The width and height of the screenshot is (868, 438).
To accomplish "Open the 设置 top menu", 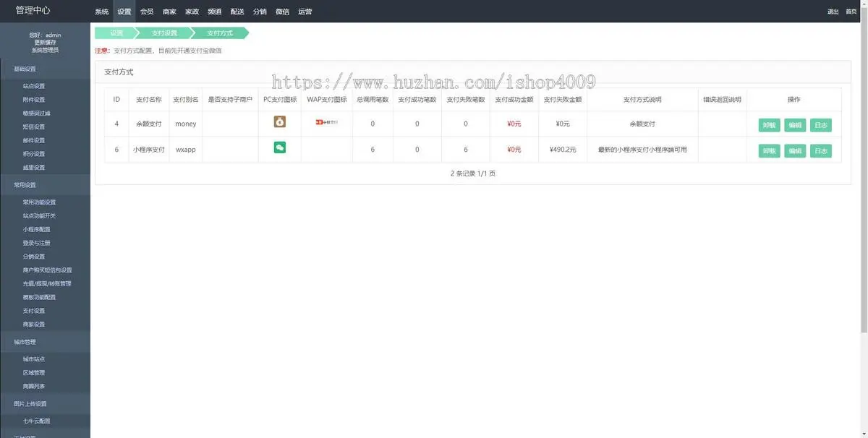I will pyautogui.click(x=124, y=12).
